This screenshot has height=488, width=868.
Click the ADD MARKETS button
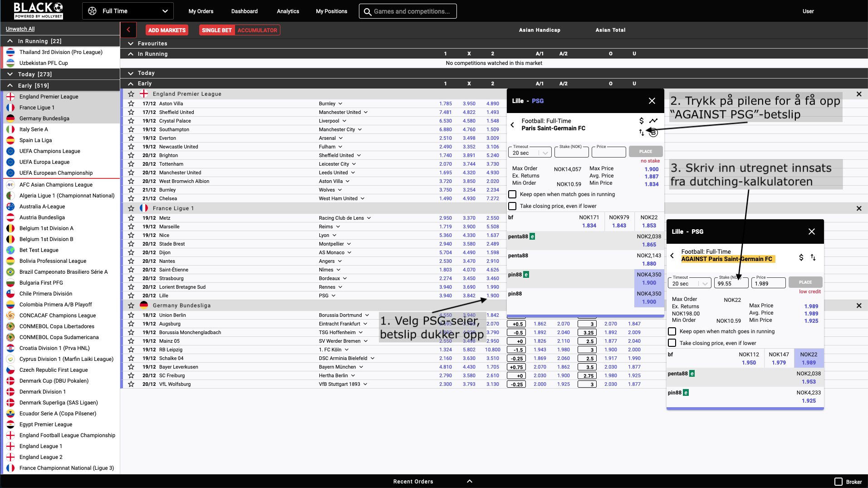[167, 30]
